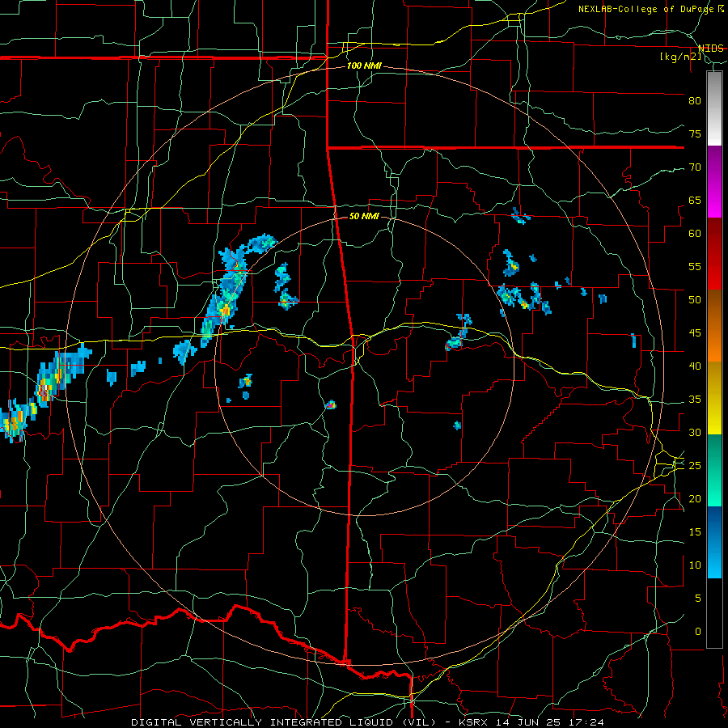Click the NEXLAB-College of DuPage credit text

(x=646, y=9)
